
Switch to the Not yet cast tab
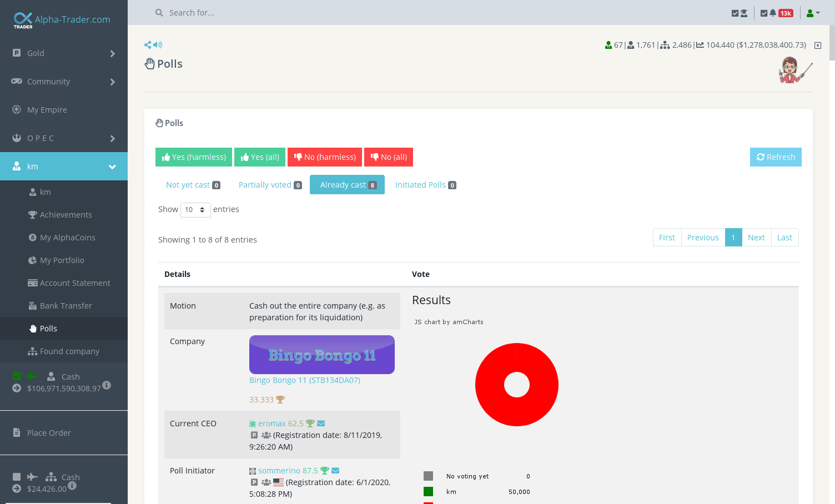click(193, 185)
